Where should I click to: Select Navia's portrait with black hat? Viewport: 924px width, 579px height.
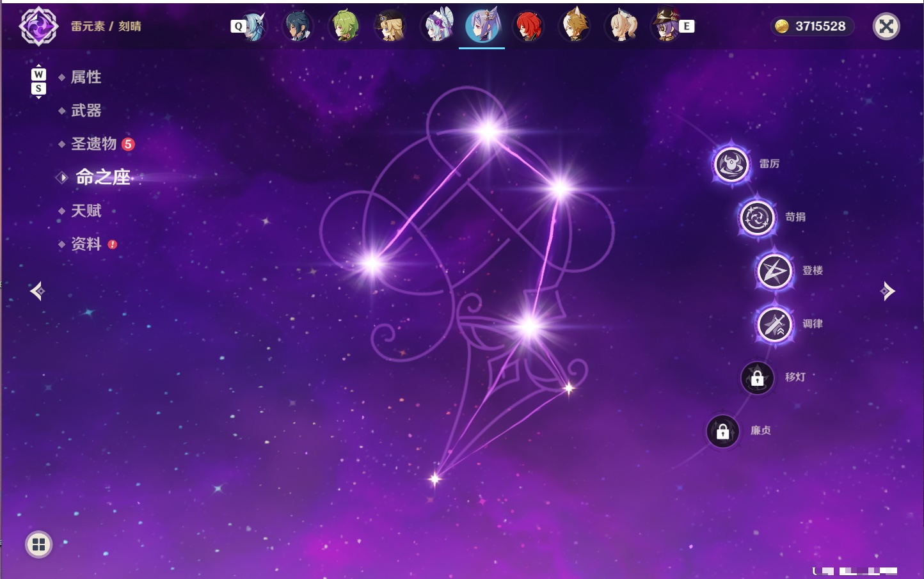point(390,26)
